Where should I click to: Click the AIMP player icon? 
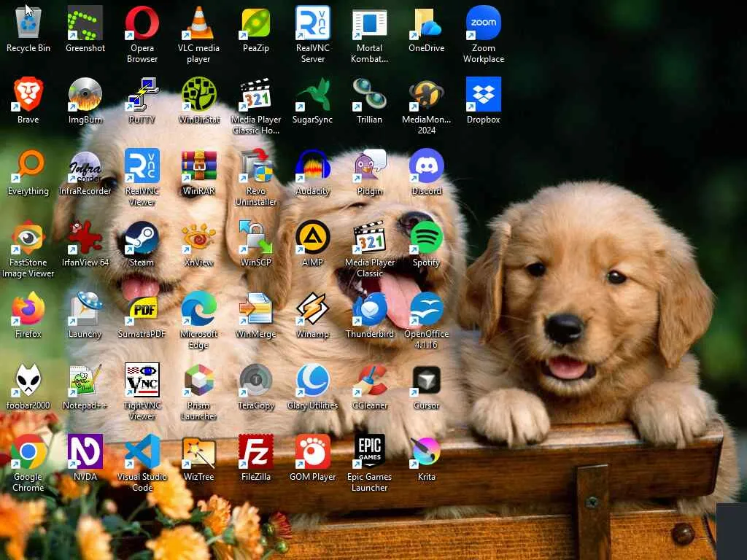coord(312,237)
